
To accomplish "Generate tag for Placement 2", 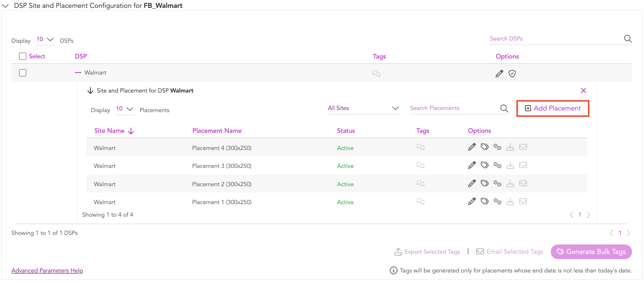I will coord(485,183).
